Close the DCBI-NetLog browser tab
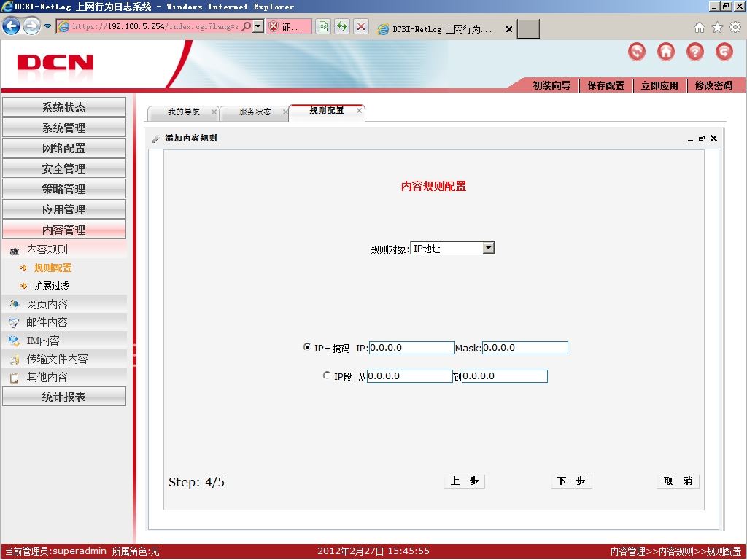The height and width of the screenshot is (560, 747). point(508,29)
